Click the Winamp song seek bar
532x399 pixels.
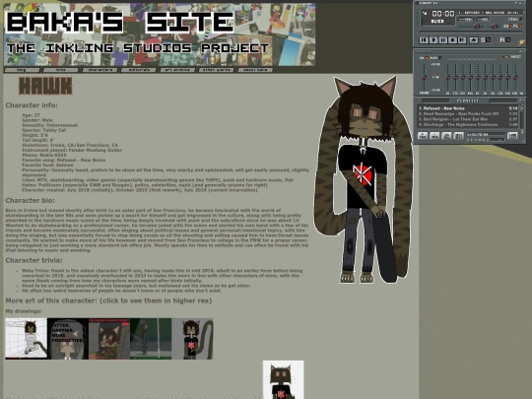471,33
